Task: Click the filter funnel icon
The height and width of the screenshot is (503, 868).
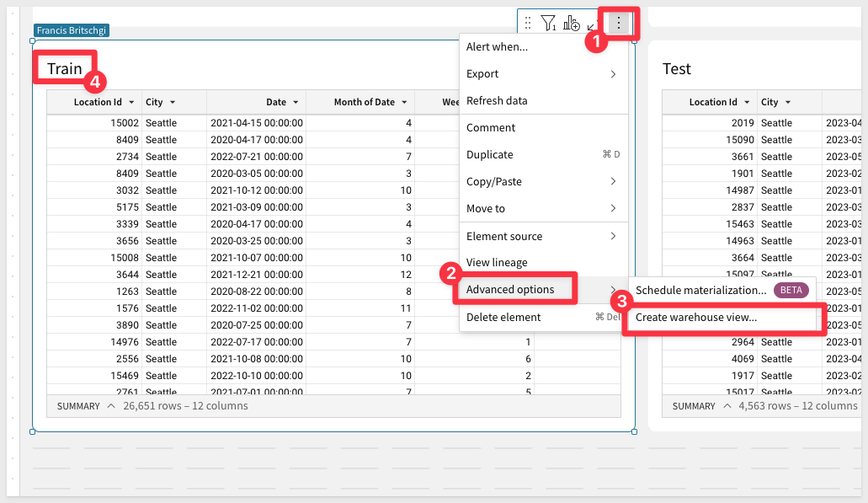Action: [548, 24]
